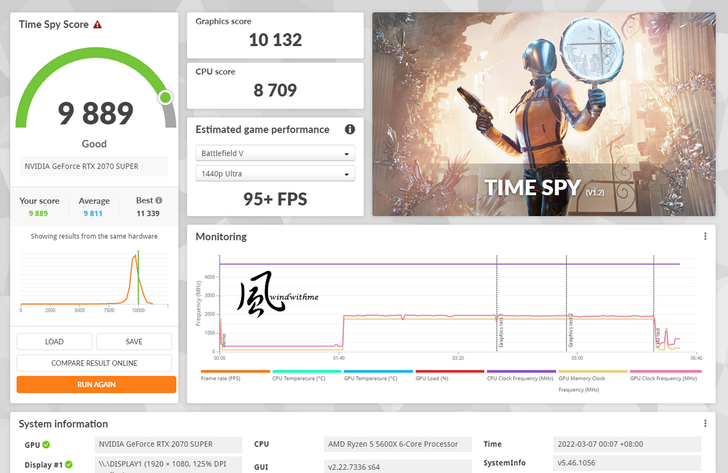Click the orange RUN AGAIN button

click(x=96, y=384)
